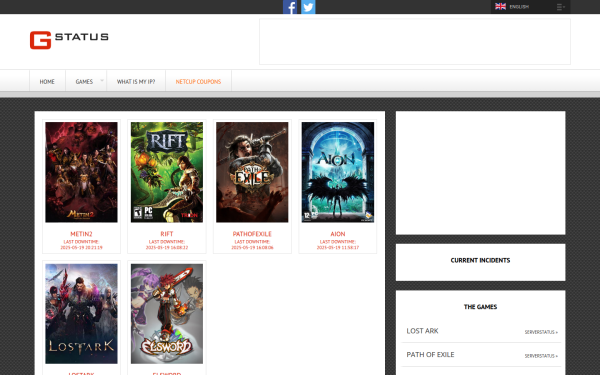Click the Rift cover image

click(167, 172)
